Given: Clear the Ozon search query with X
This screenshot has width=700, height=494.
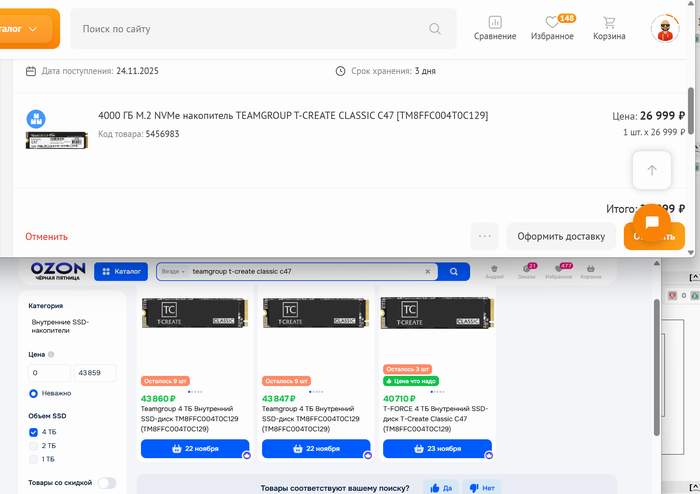Looking at the screenshot, I should (428, 271).
